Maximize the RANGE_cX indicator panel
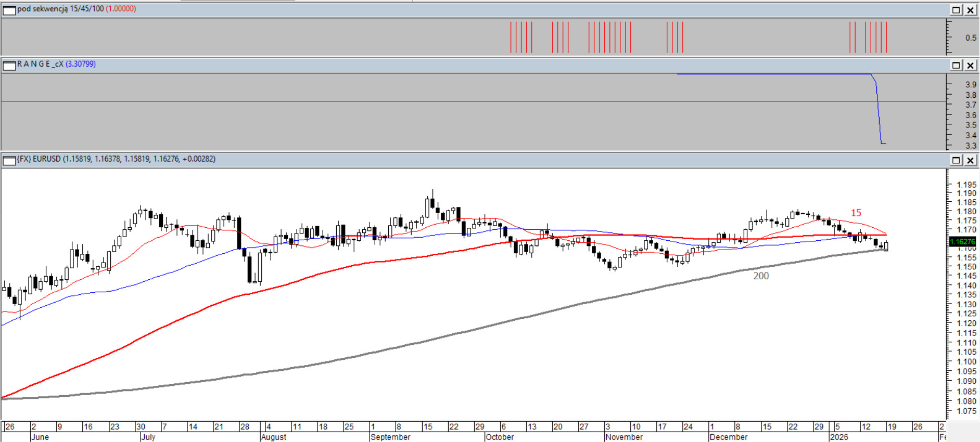 [x=956, y=65]
